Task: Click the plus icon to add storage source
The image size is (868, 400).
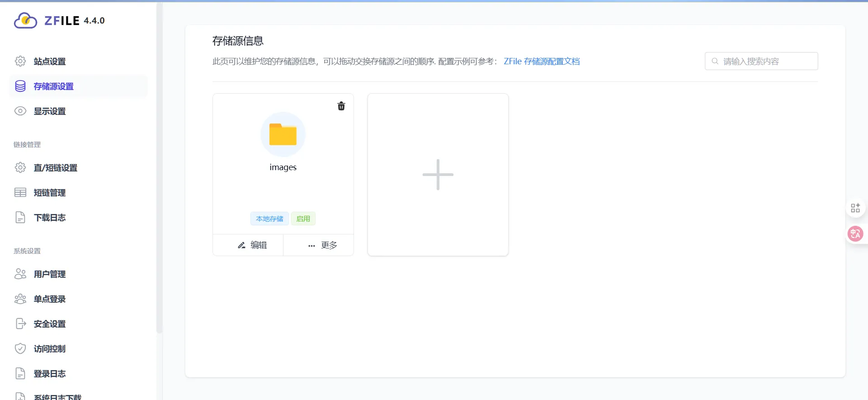Action: (x=438, y=175)
